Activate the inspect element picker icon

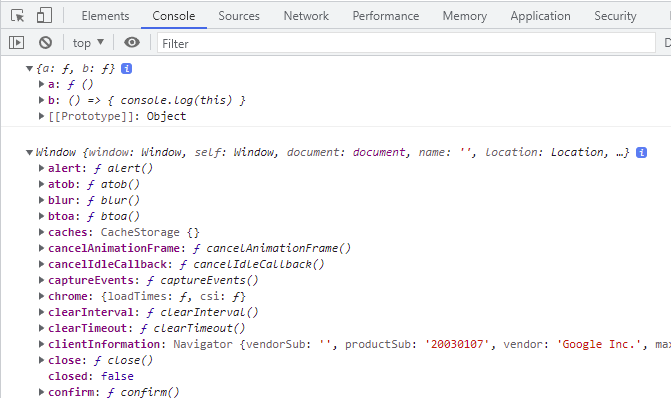tap(17, 16)
